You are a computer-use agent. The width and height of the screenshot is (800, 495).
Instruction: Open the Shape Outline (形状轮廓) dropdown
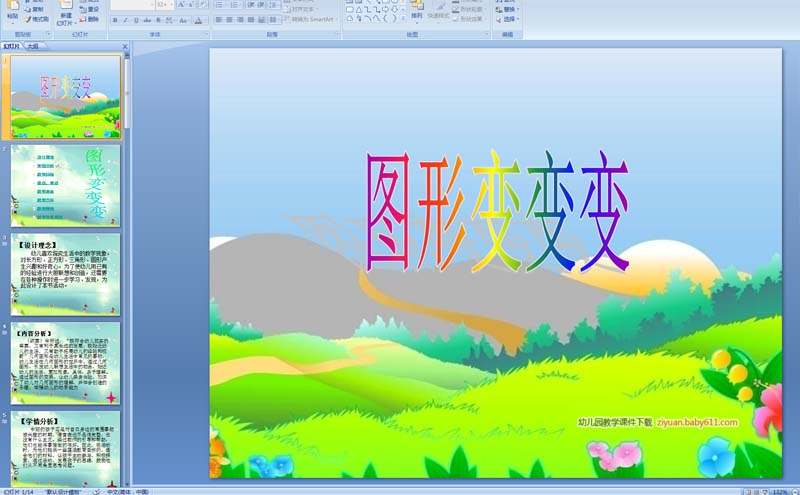coord(469,9)
